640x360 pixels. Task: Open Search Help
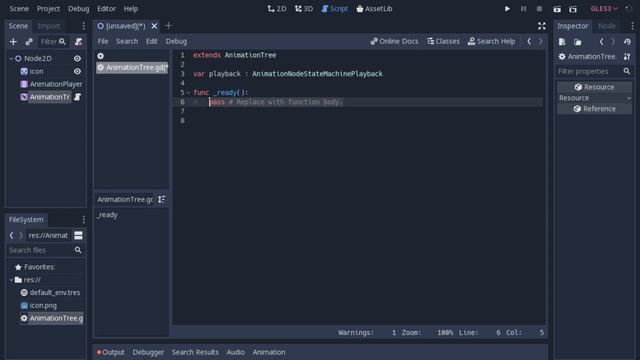(491, 41)
